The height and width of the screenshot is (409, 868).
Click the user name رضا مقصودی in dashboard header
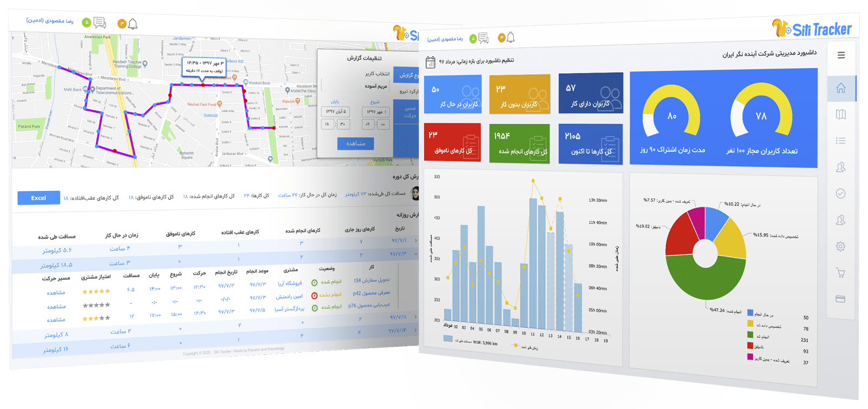pyautogui.click(x=445, y=40)
